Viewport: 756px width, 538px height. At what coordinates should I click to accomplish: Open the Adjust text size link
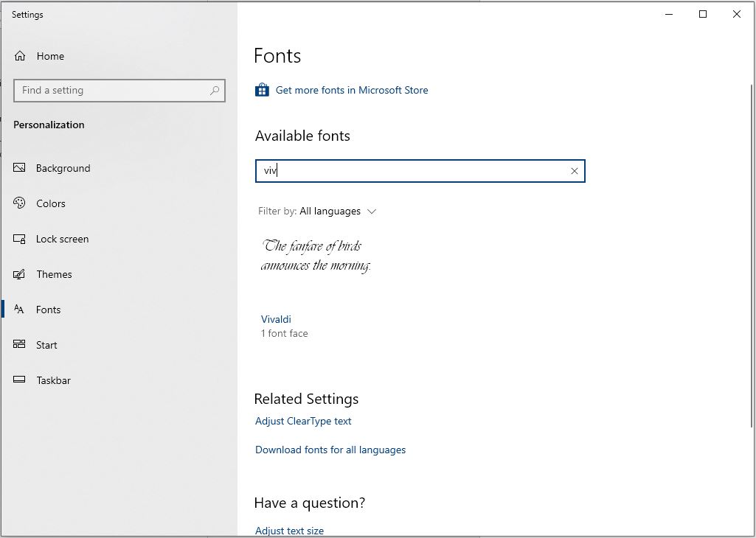click(289, 531)
